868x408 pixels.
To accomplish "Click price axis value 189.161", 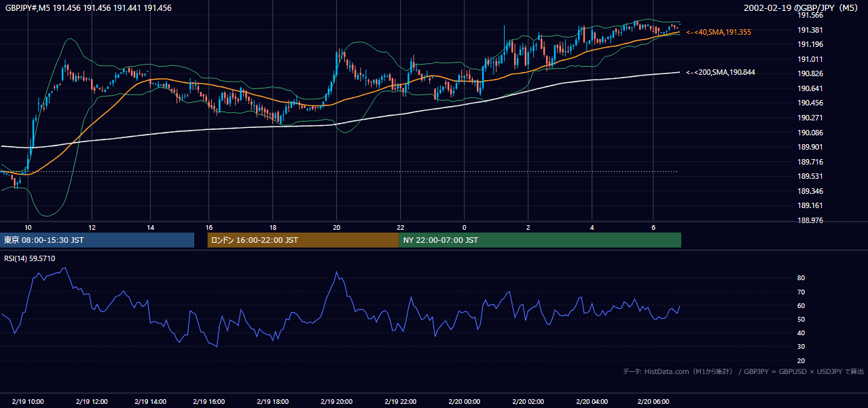I will tap(810, 205).
